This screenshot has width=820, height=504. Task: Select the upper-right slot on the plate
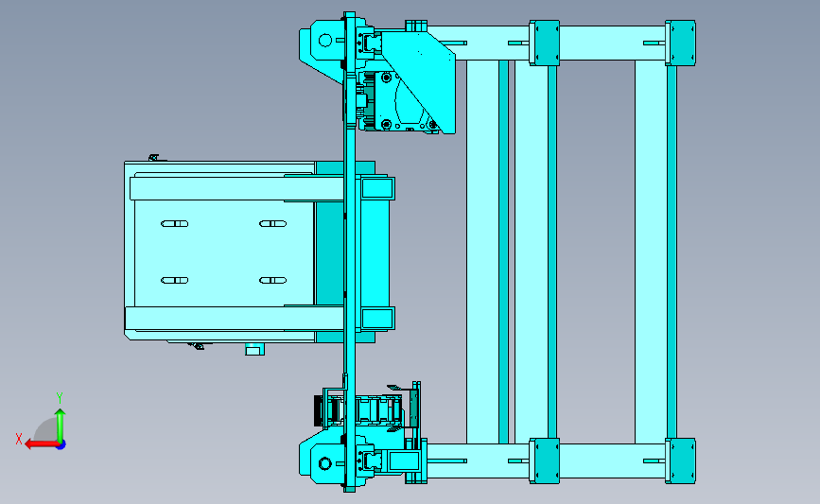click(273, 224)
